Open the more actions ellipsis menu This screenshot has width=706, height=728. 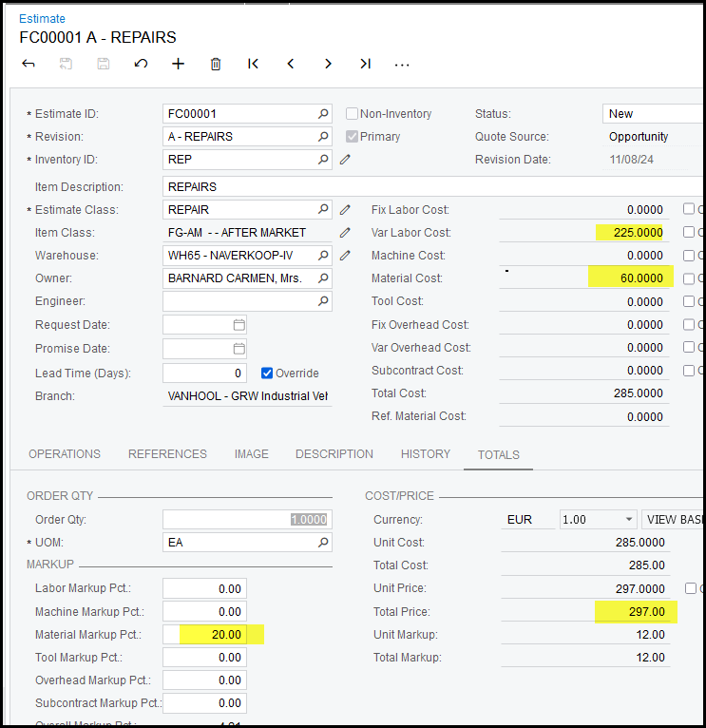pyautogui.click(x=402, y=64)
